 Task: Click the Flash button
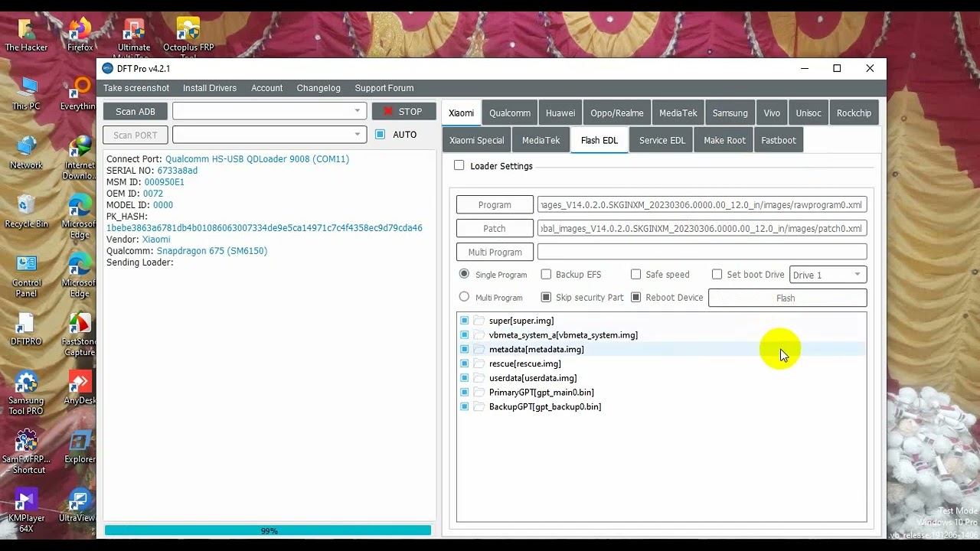pyautogui.click(x=787, y=298)
